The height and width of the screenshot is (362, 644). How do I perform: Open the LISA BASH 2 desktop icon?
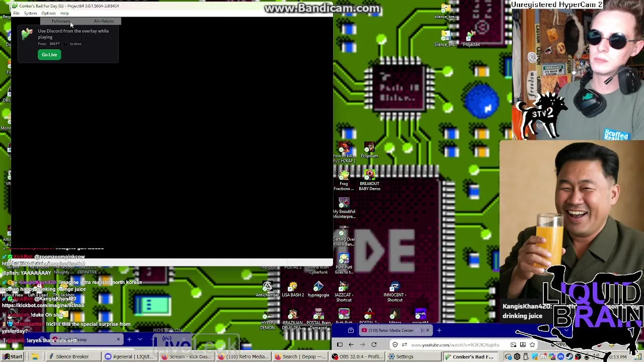coord(293,289)
